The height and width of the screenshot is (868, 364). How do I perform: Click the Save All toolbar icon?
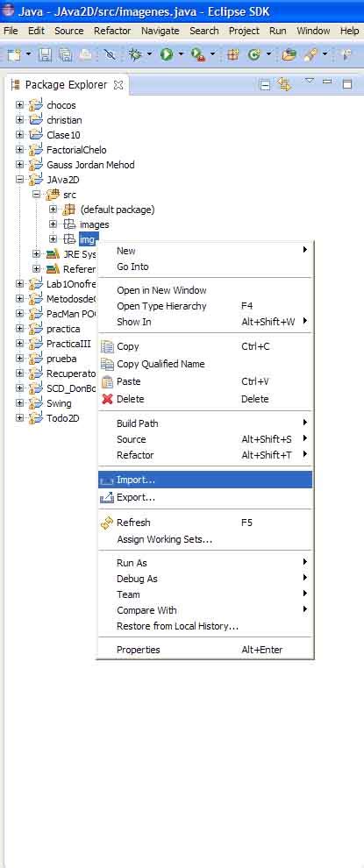[x=66, y=54]
